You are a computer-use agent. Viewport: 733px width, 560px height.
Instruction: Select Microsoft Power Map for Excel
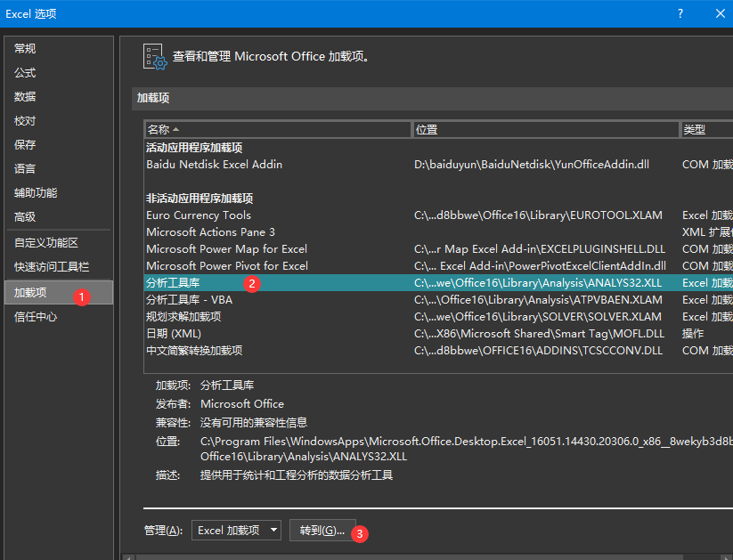click(438, 249)
